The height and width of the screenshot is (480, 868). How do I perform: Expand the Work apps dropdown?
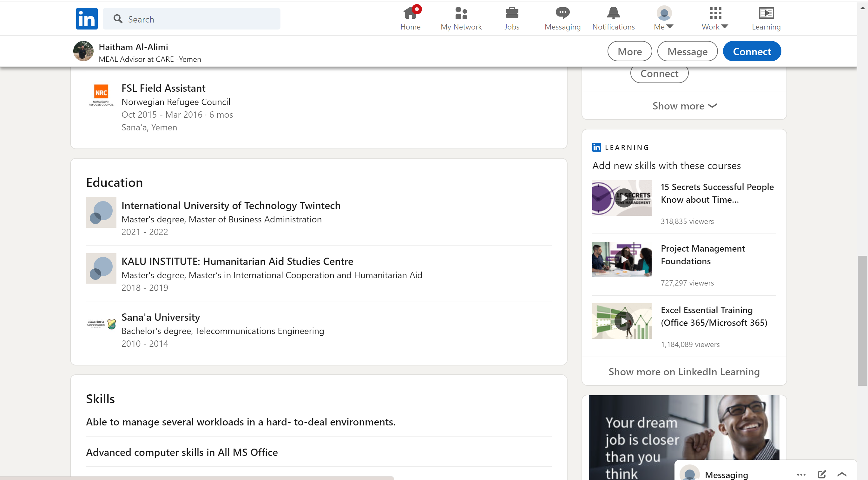[x=715, y=19]
